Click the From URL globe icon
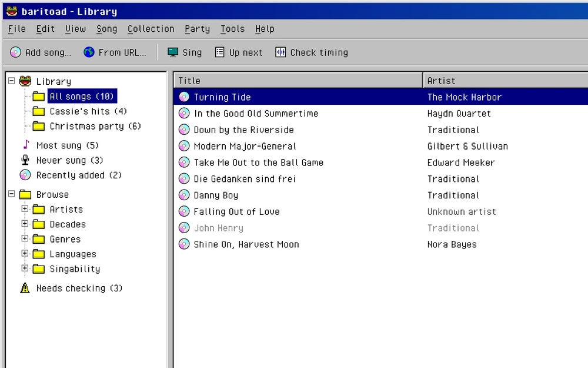This screenshot has height=368, width=588. pos(89,52)
